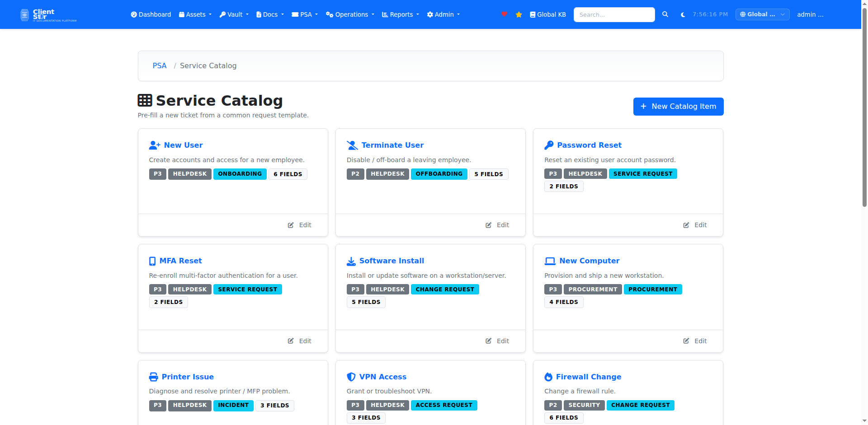Open the admin user menu
868x425 pixels.
tap(810, 14)
